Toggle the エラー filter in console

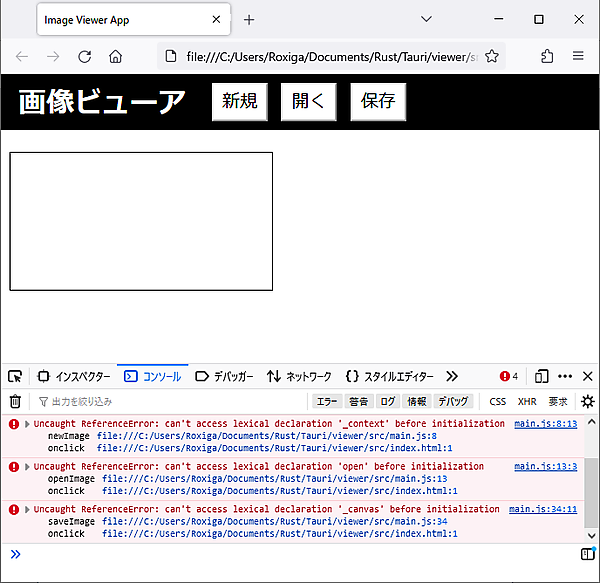tap(326, 402)
